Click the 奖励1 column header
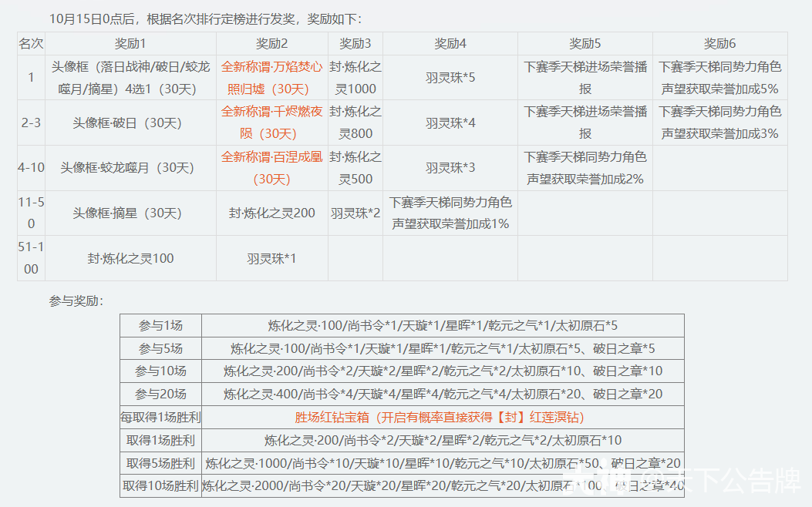Viewport: 812px width, 507px height. pyautogui.click(x=130, y=44)
